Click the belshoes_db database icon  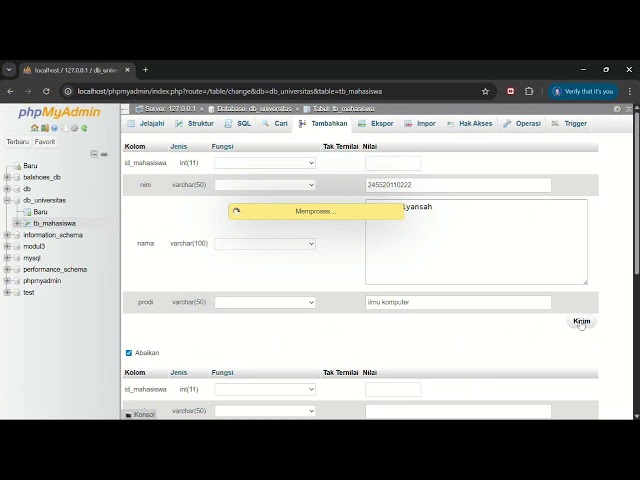click(17, 177)
